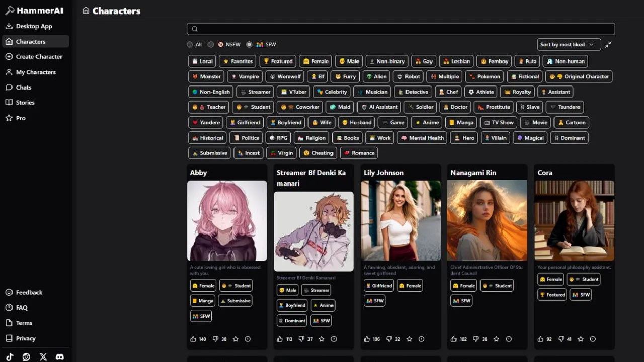Image resolution: width=644 pixels, height=362 pixels.
Task: Click the character search field
Action: click(x=400, y=29)
